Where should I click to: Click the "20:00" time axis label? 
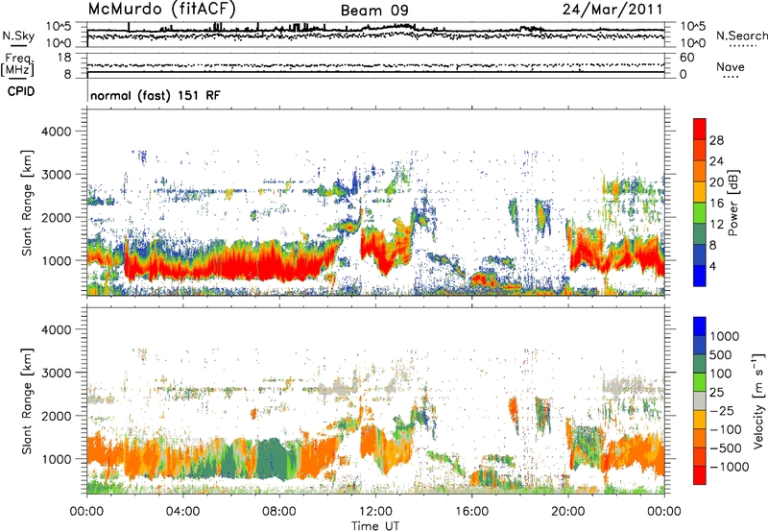(x=567, y=512)
